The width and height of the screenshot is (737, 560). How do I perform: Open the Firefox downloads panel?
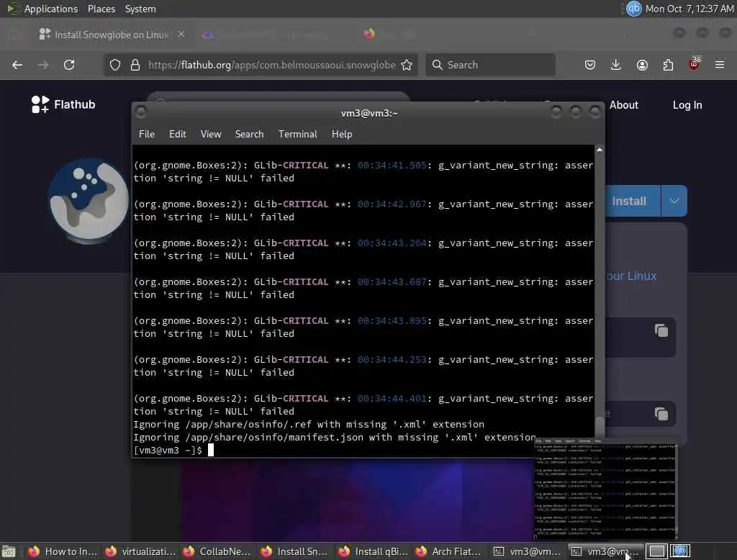616,65
